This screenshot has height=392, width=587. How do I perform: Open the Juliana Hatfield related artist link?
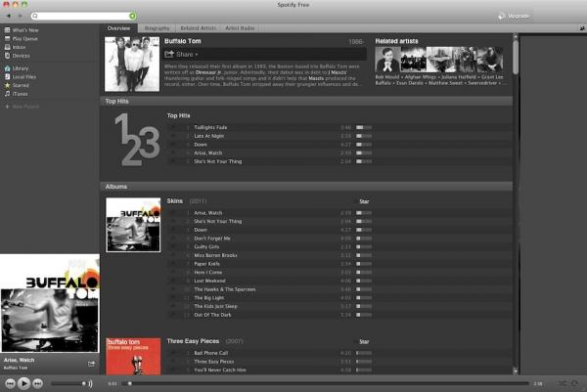click(459, 77)
